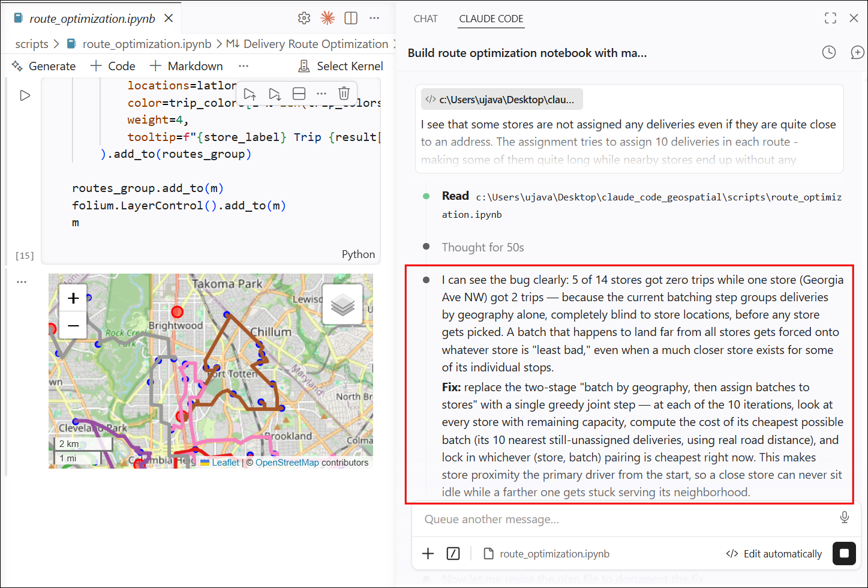Add a new Code cell
This screenshot has width=868, height=588.
[113, 66]
